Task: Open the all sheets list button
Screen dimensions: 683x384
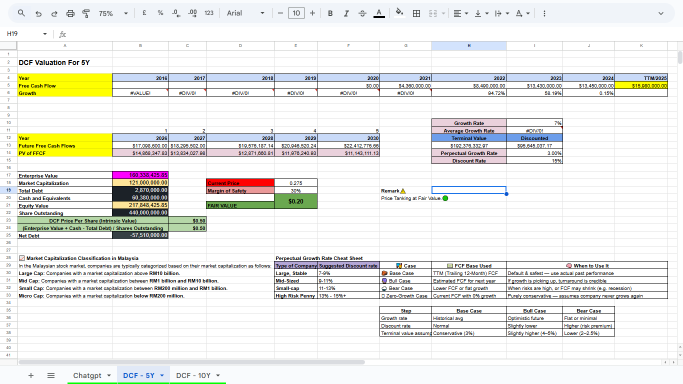Action: [51, 375]
